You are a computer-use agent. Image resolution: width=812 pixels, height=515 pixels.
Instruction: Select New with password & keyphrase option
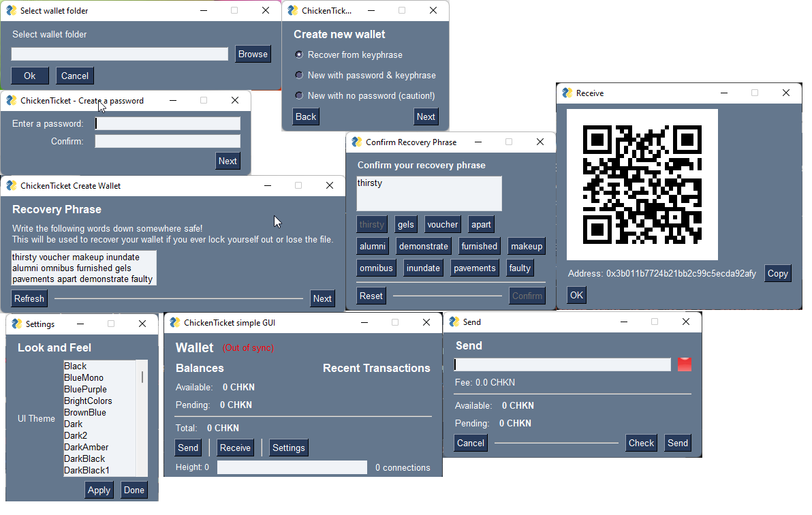[366, 75]
